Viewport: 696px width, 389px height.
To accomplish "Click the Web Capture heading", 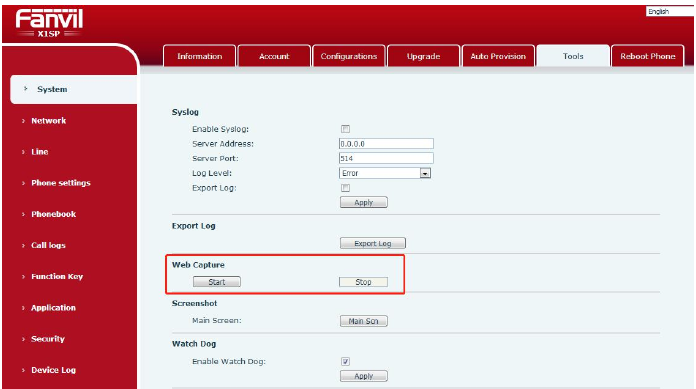I will [198, 265].
